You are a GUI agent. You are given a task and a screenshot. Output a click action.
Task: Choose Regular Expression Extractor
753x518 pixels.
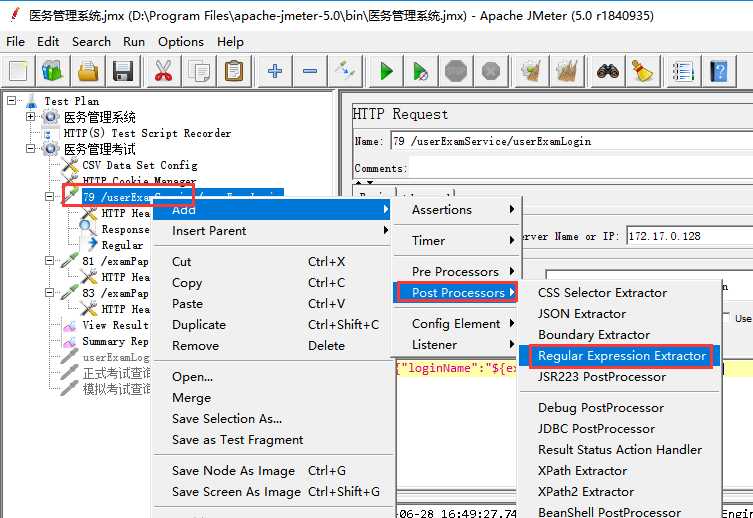tap(619, 356)
